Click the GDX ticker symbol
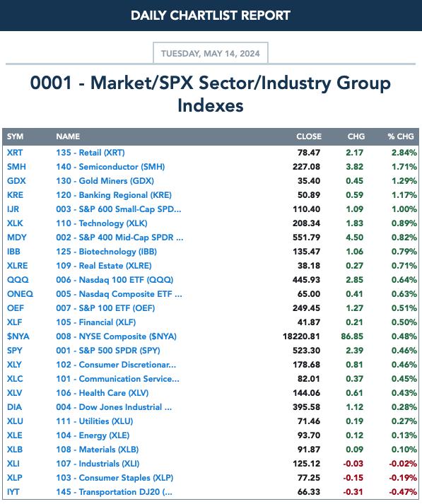This screenshot has height=504, width=422. (x=16, y=181)
